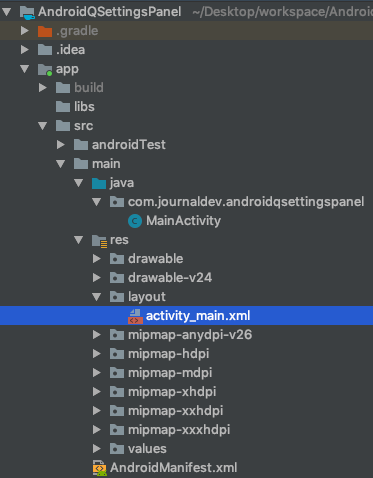Expand the values folder arrow
373x478 pixels.
[x=97, y=449]
